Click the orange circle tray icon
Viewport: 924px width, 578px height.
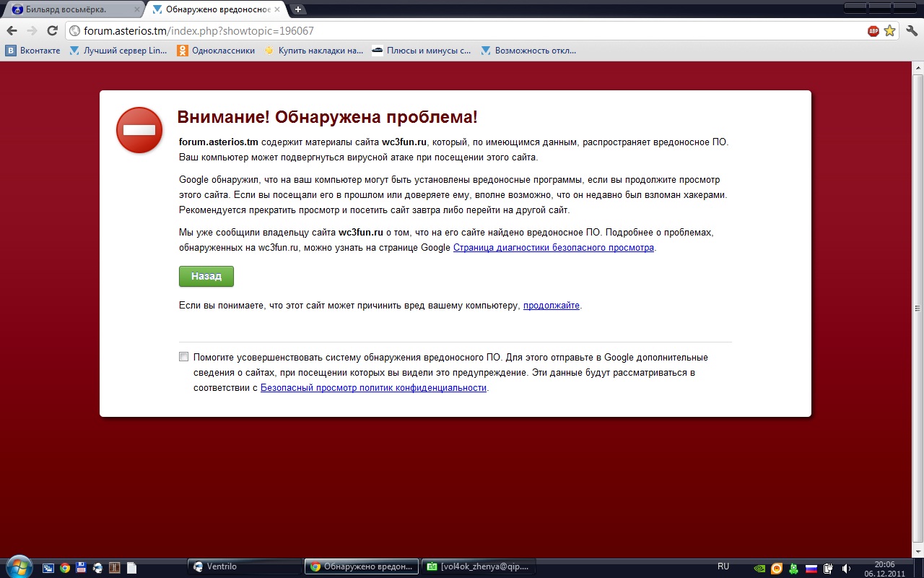coord(777,568)
